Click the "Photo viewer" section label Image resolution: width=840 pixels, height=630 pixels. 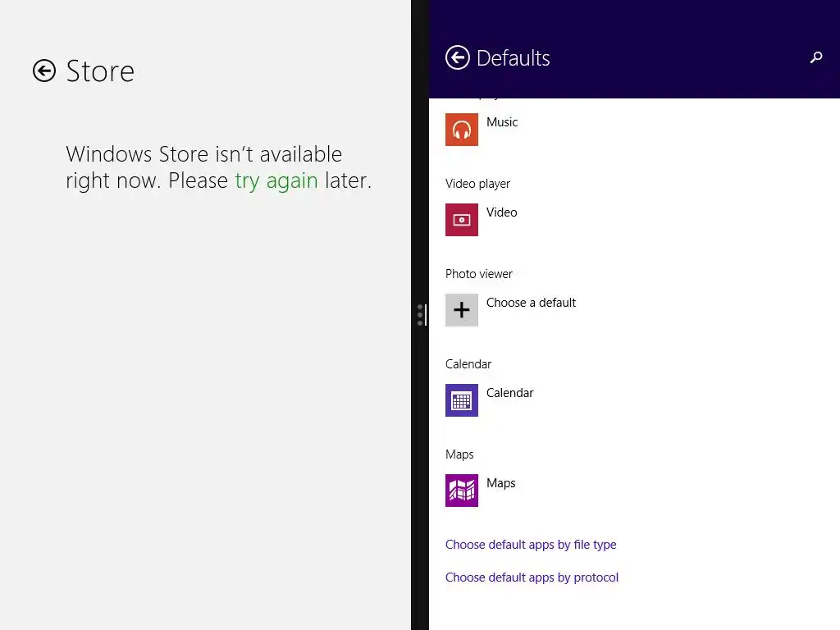click(479, 274)
